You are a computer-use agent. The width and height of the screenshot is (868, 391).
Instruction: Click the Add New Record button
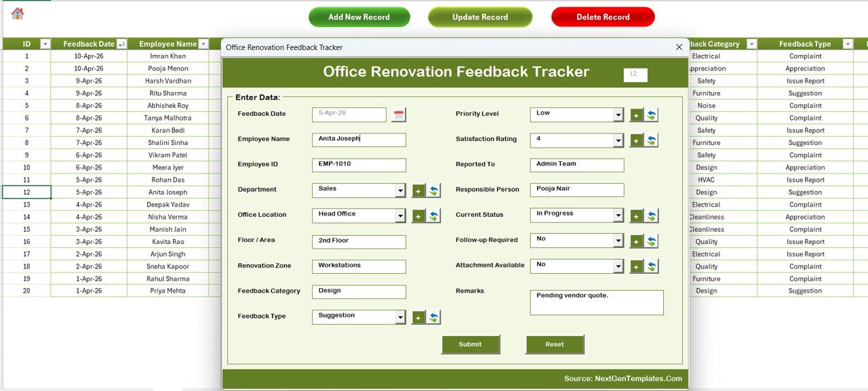click(x=359, y=17)
